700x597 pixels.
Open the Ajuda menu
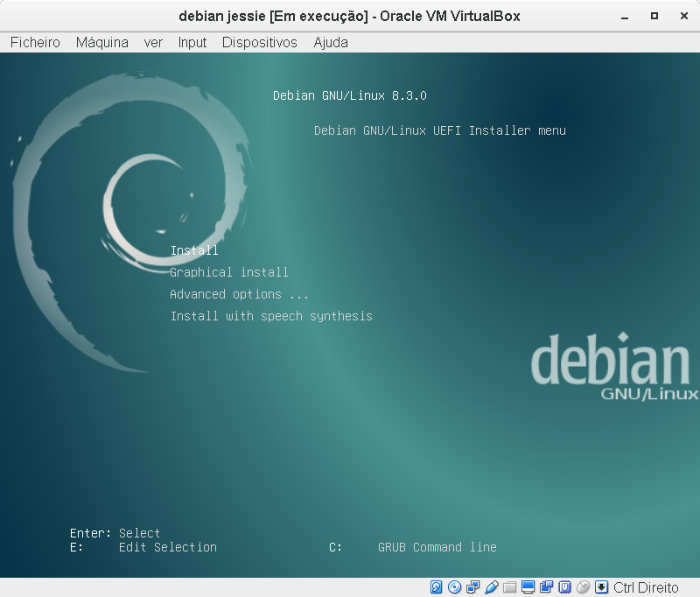pos(331,42)
